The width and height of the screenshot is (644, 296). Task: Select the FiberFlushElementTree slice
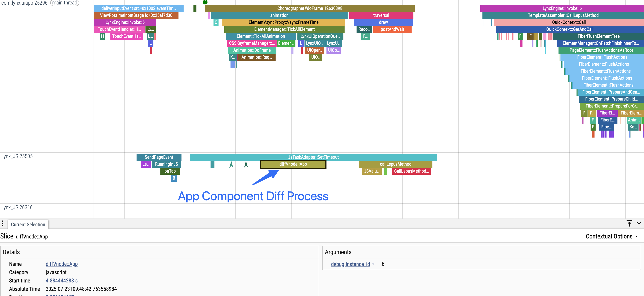click(598, 36)
